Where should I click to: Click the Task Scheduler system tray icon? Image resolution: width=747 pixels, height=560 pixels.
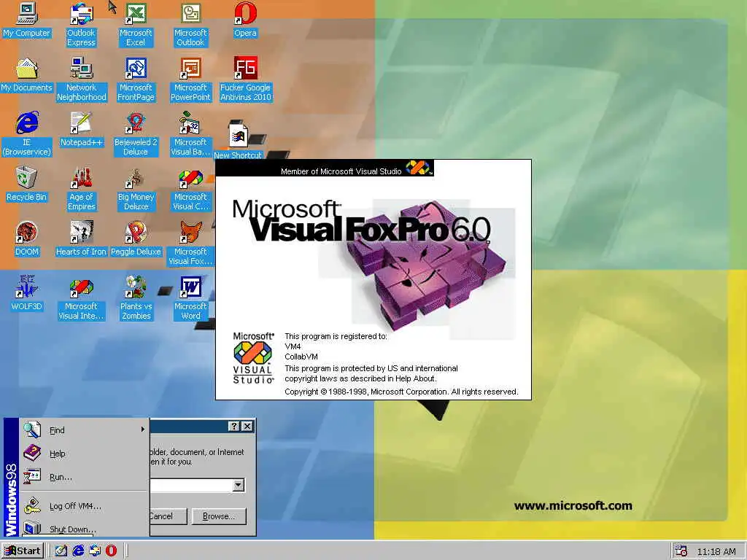(681, 551)
